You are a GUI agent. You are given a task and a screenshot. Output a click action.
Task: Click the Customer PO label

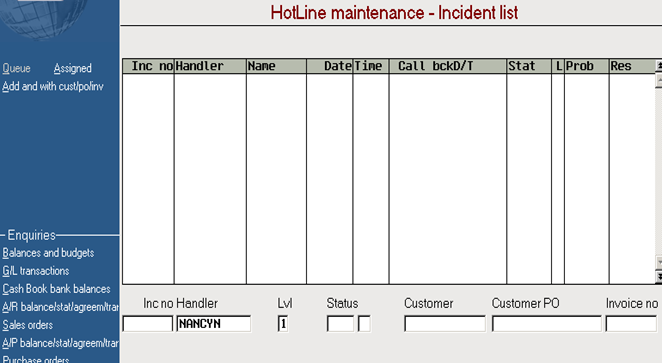(x=526, y=303)
